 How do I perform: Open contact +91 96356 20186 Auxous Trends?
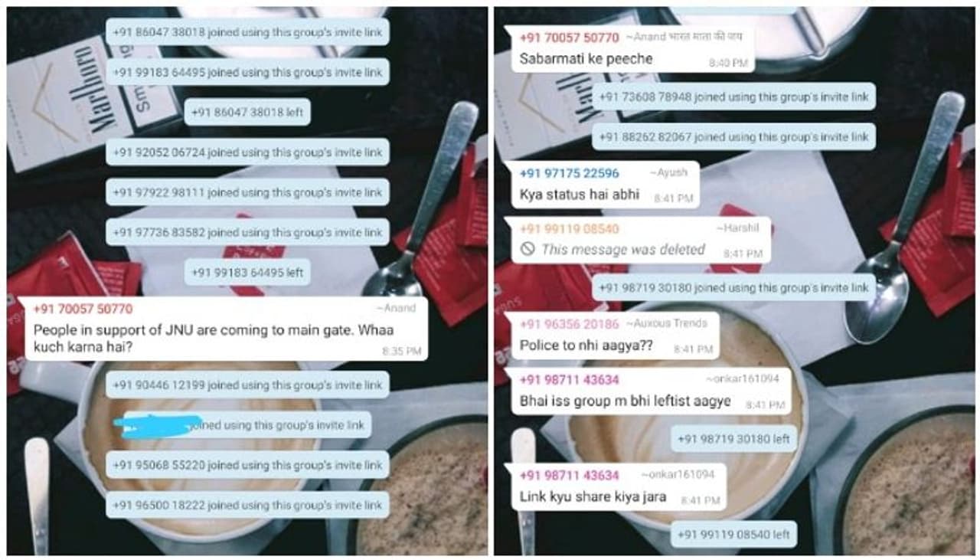pos(569,324)
